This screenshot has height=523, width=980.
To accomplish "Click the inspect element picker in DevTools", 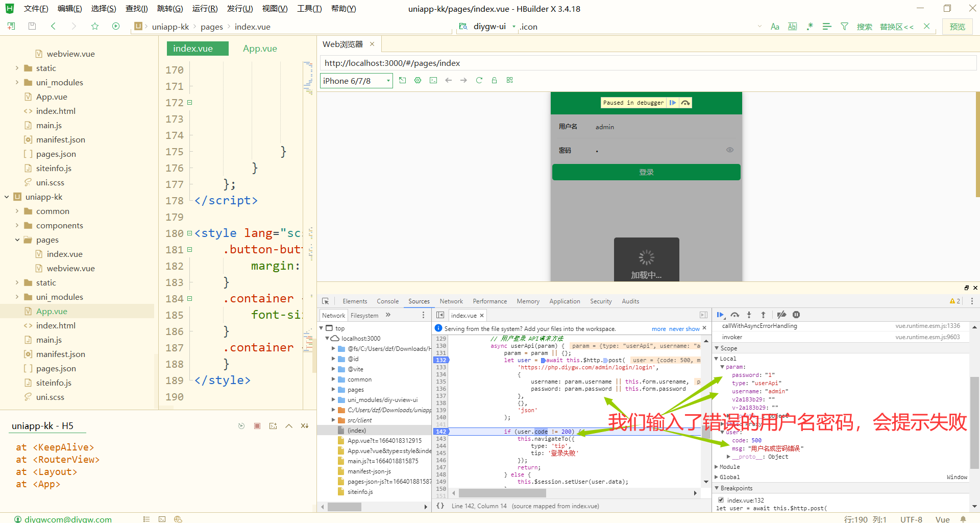I will coord(325,301).
